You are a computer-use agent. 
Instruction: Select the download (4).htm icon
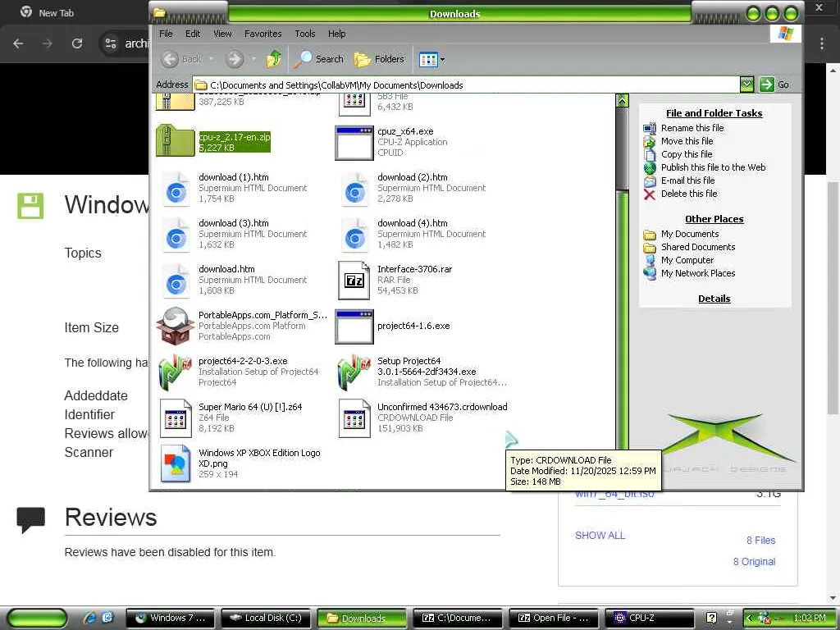(354, 235)
